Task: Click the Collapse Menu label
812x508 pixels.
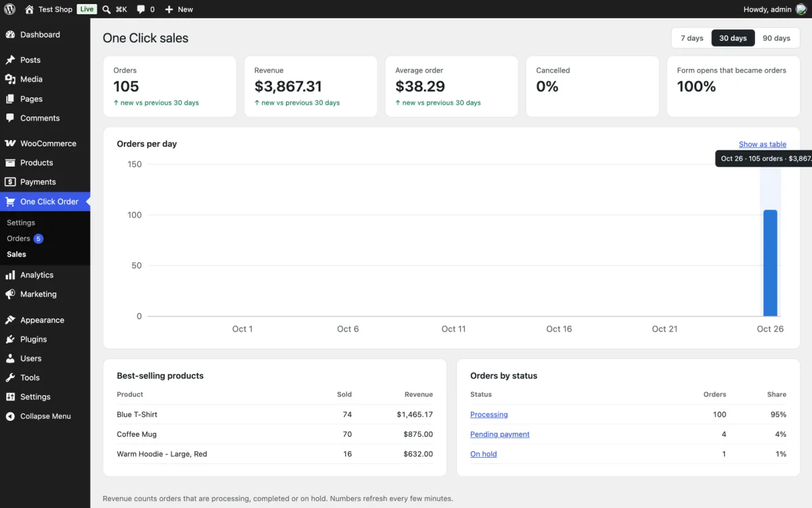Action: click(x=45, y=417)
